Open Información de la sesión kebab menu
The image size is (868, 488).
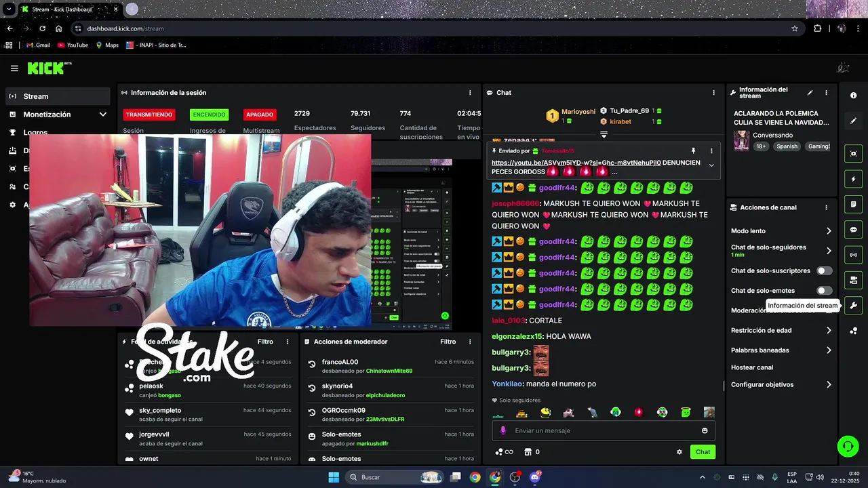click(470, 93)
